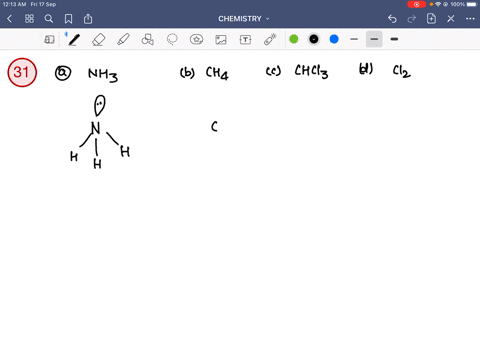This screenshot has width=480, height=360.
Task: Select the thick stroke width
Action: click(394, 39)
